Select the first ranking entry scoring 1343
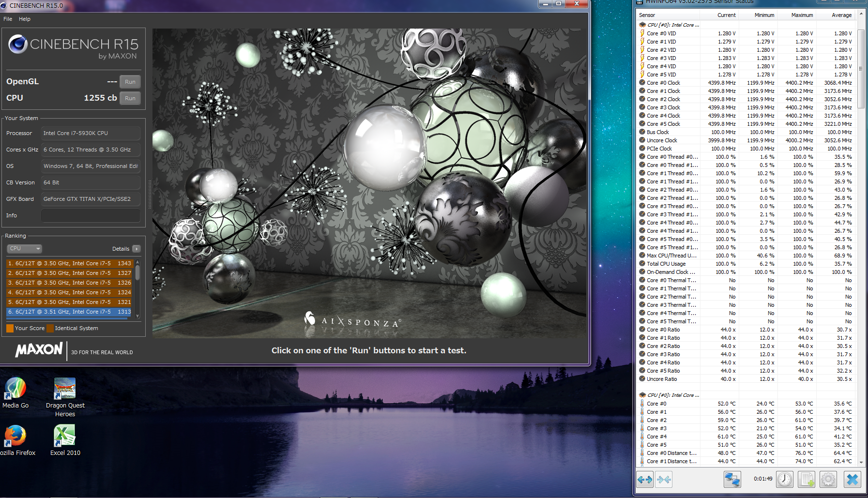This screenshot has height=498, width=868. coord(69,263)
